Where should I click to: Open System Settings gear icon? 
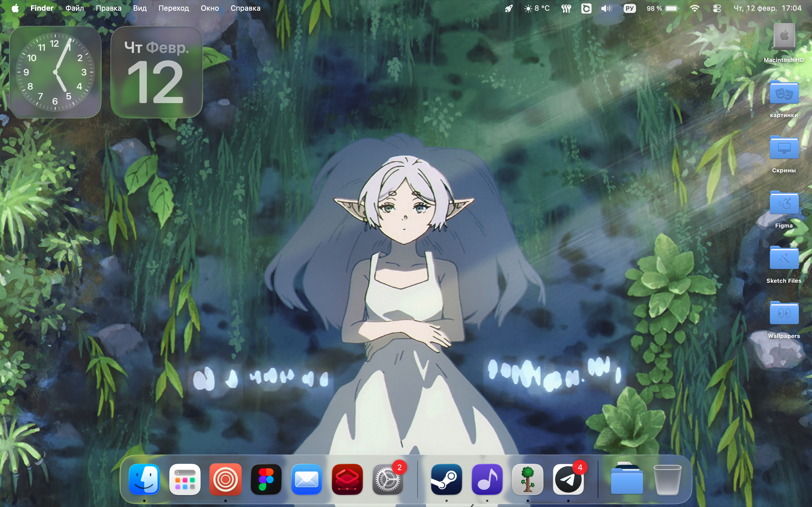click(388, 479)
